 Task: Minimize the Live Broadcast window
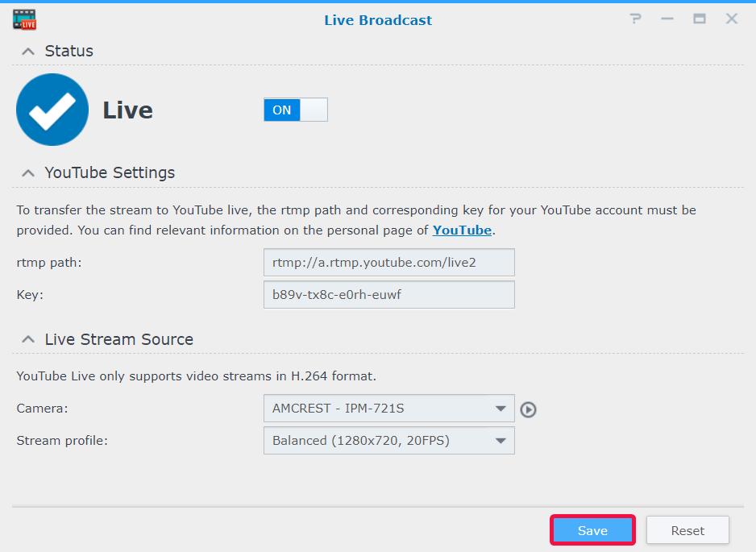[x=667, y=19]
